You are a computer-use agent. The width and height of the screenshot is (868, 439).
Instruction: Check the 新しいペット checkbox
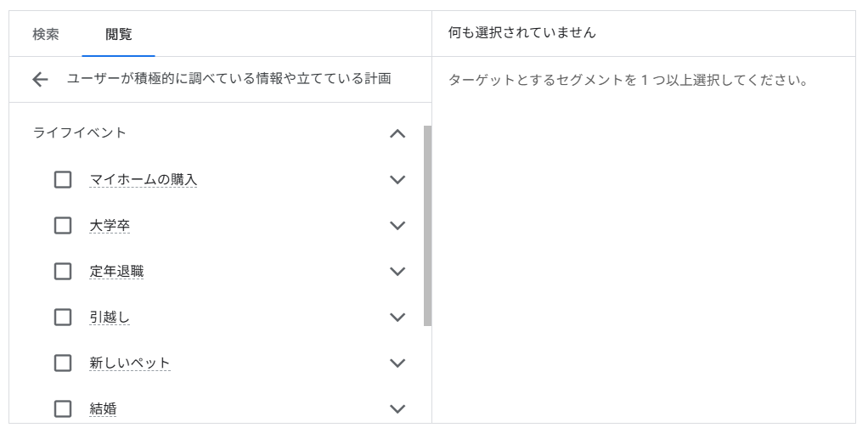(63, 363)
